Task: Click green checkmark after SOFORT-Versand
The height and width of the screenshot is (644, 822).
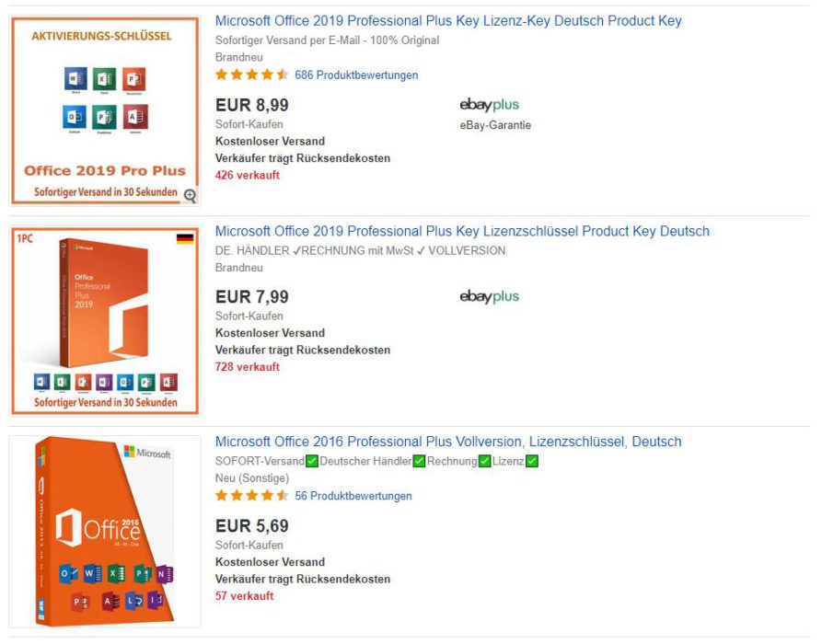Action: click(312, 462)
